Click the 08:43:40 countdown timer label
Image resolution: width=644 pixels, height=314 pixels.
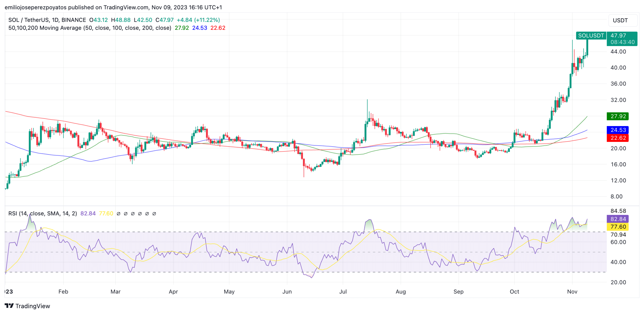tap(622, 42)
